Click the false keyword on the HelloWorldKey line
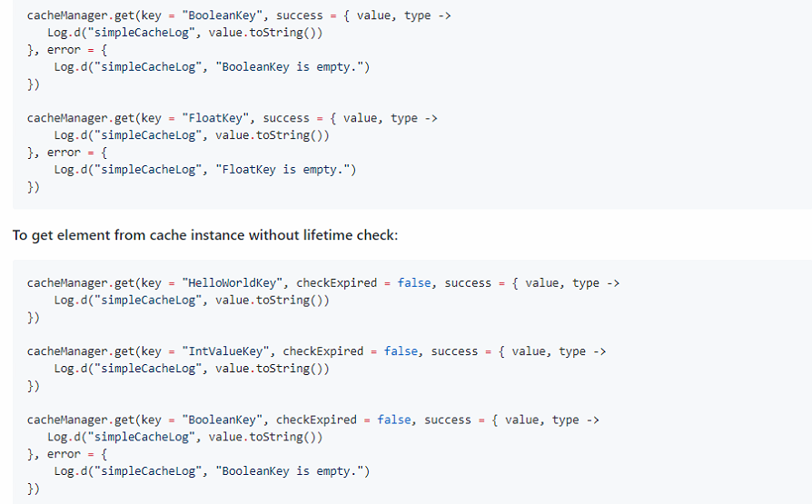 click(x=414, y=282)
